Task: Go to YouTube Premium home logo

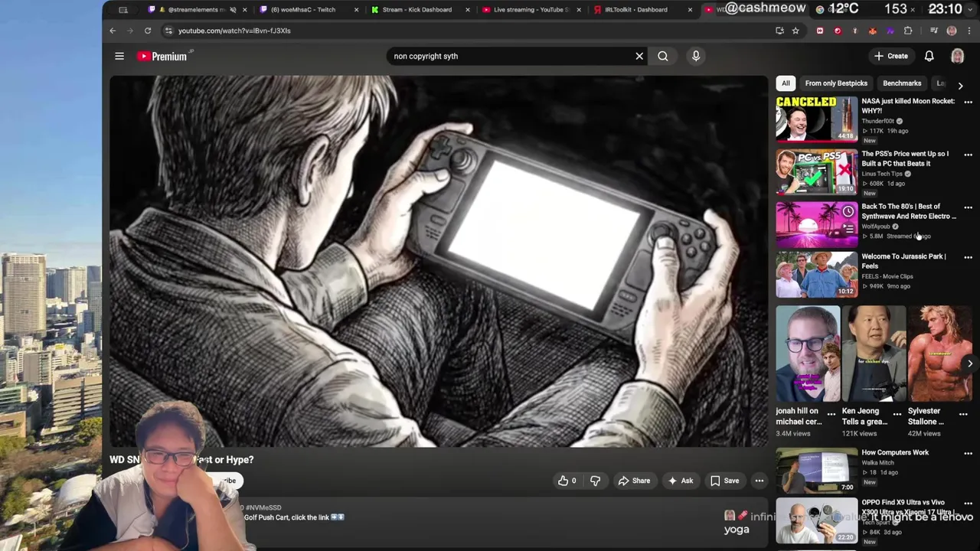Action: pyautogui.click(x=162, y=56)
